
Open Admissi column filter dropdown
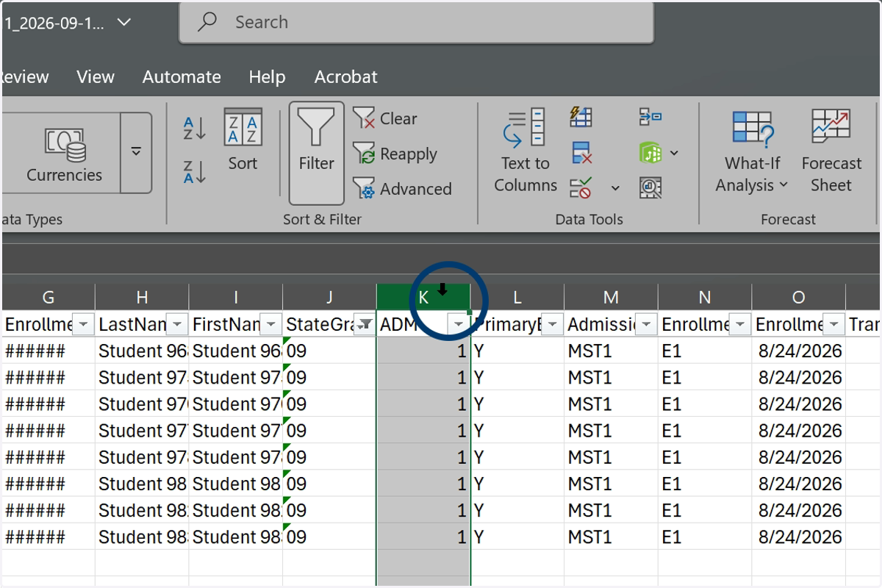coord(647,324)
